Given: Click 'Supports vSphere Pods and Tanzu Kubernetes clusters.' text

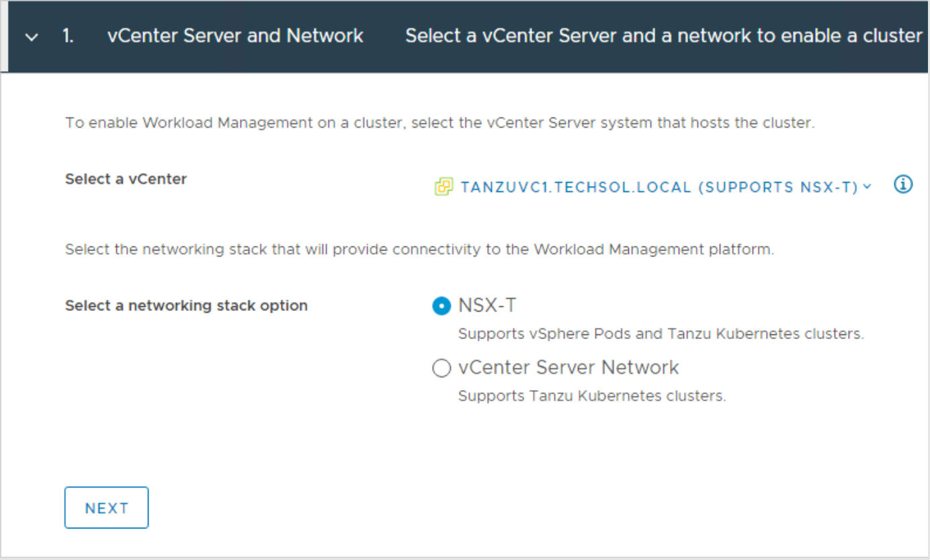Looking at the screenshot, I should point(661,334).
